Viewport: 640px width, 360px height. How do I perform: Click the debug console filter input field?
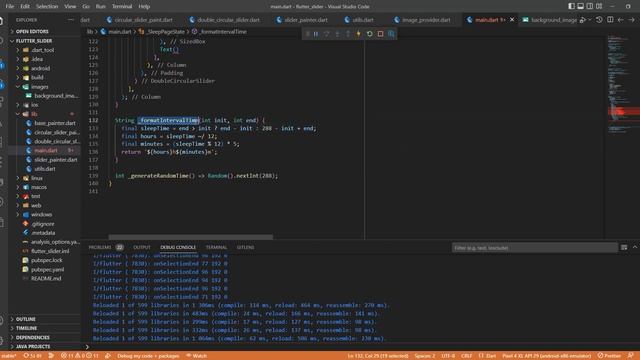[535, 248]
